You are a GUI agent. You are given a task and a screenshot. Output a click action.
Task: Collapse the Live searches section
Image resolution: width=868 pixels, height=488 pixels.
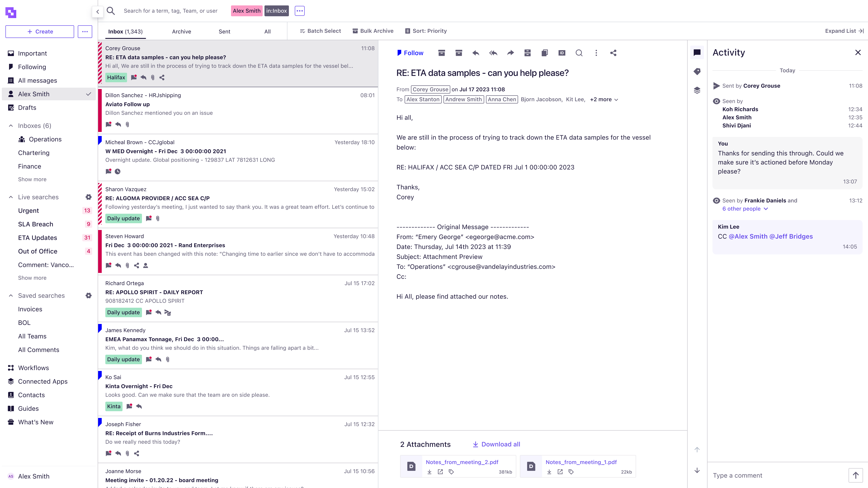10,197
